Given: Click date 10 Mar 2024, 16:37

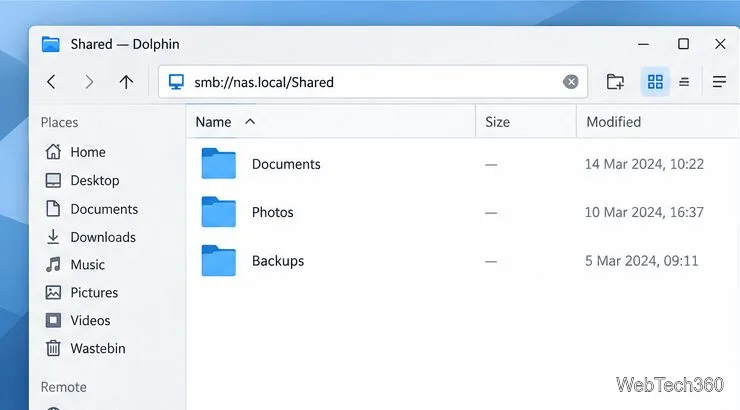Looking at the screenshot, I should pos(644,212).
